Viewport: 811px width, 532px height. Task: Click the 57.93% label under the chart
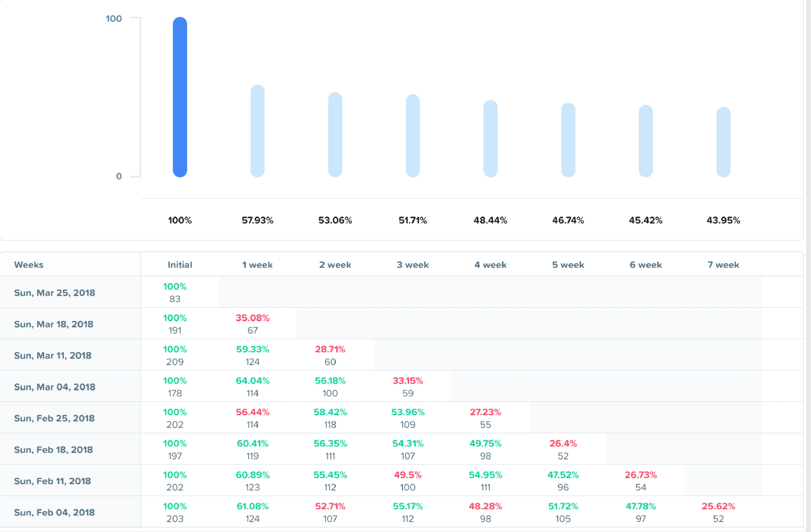pyautogui.click(x=257, y=220)
